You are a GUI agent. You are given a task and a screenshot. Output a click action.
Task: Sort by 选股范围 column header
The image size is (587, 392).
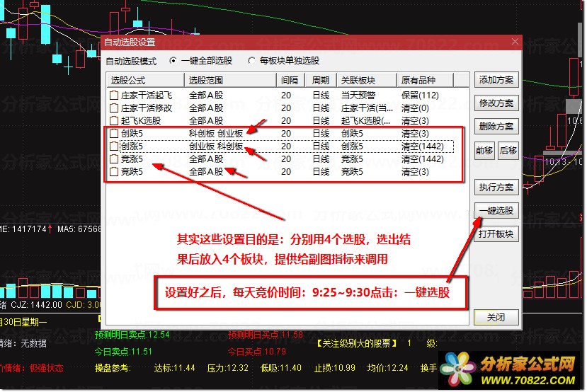pos(230,81)
